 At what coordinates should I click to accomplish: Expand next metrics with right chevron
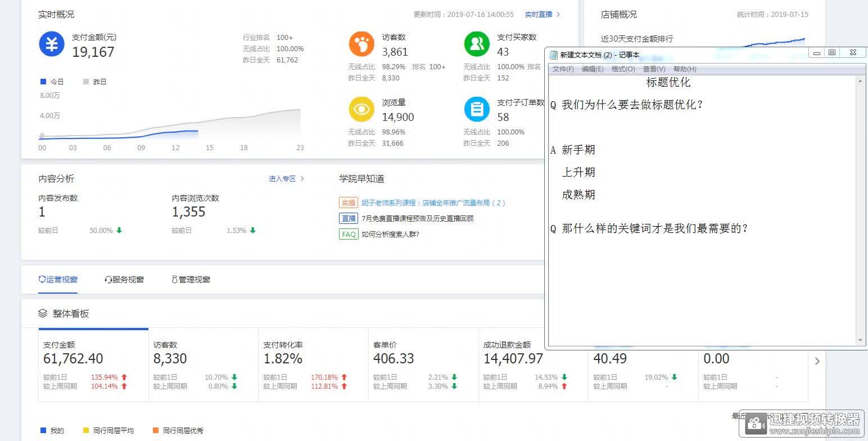point(817,361)
